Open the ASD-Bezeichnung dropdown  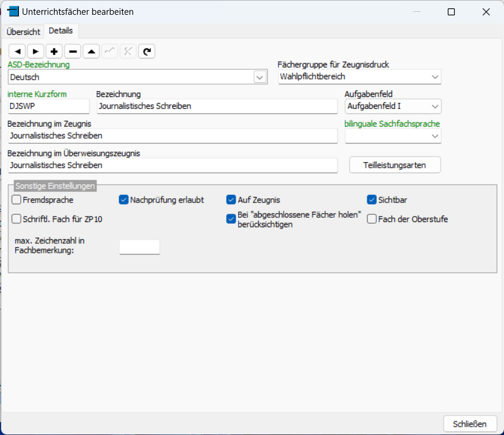(260, 78)
